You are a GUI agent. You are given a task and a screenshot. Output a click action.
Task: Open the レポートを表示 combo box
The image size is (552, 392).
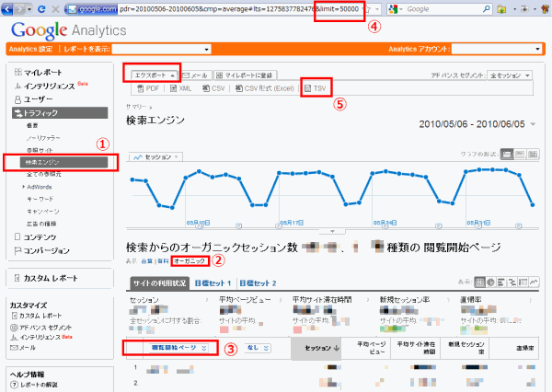pos(161,50)
